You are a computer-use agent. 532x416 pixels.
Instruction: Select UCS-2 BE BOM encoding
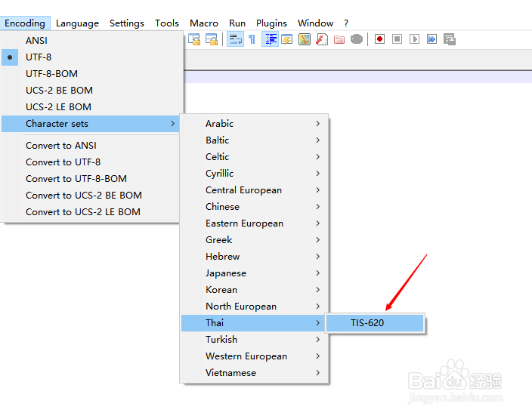92,90
